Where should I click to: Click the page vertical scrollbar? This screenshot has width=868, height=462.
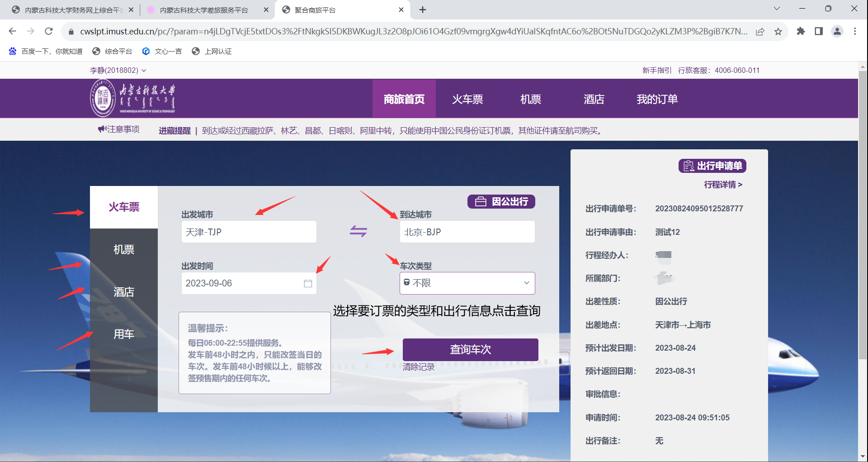863,226
